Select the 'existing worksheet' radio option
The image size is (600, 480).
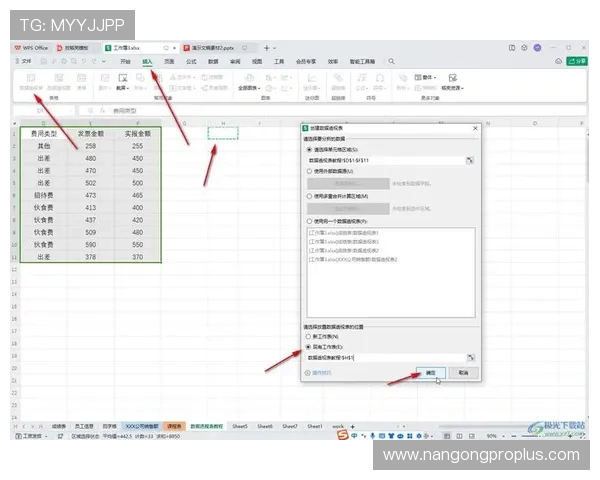(308, 347)
